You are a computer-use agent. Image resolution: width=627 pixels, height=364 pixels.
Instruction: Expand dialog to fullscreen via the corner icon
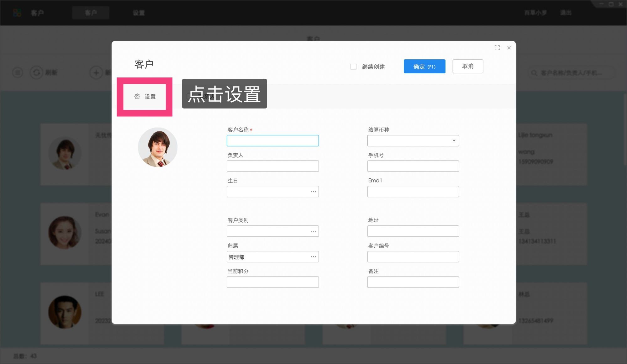click(x=497, y=48)
